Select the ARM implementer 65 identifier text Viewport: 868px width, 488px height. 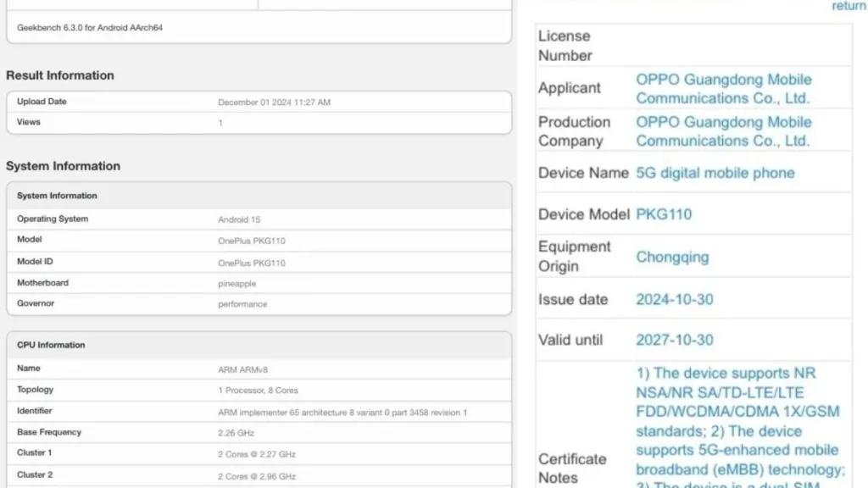pos(342,413)
